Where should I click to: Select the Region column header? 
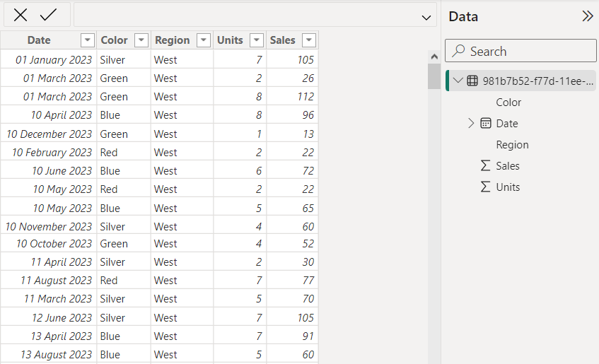172,40
